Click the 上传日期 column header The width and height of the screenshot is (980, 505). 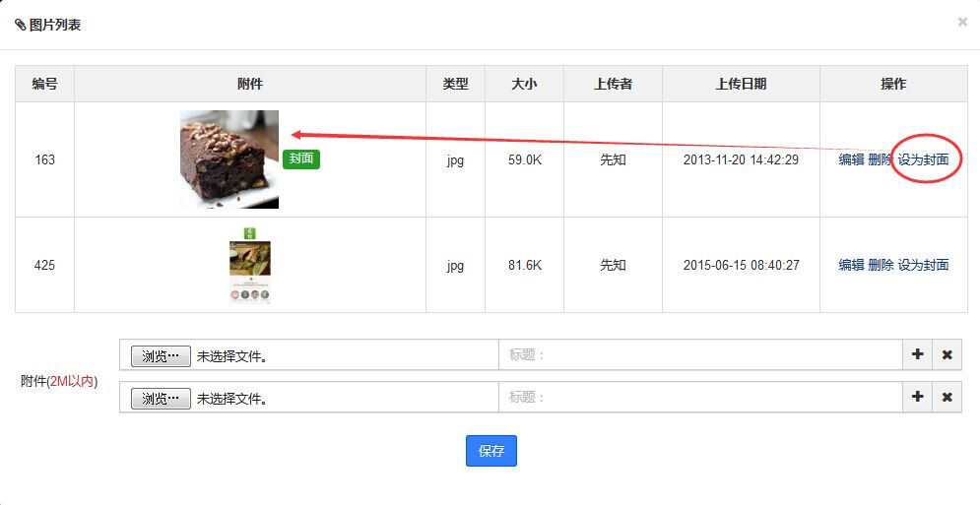pyautogui.click(x=742, y=84)
